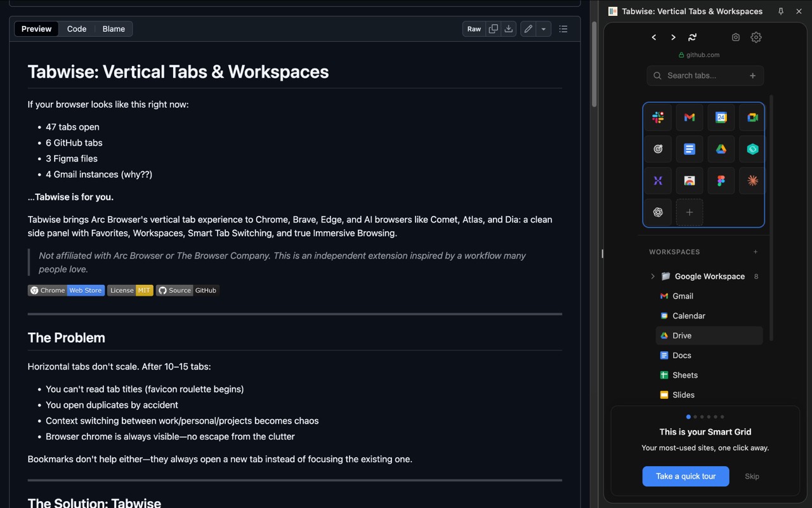Switch to the Code tab
Screen dimensions: 812x508
click(x=77, y=29)
